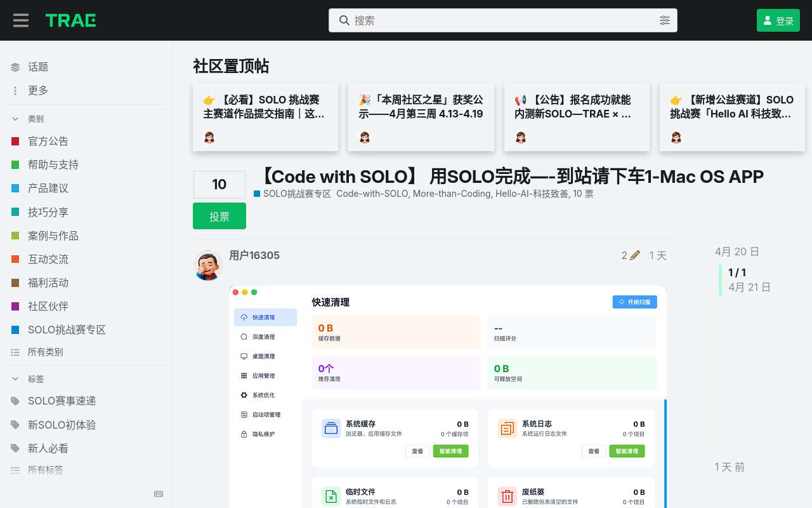Screen dimensions: 812x508
Task: Click the TRAE logo to go home
Action: [x=70, y=20]
